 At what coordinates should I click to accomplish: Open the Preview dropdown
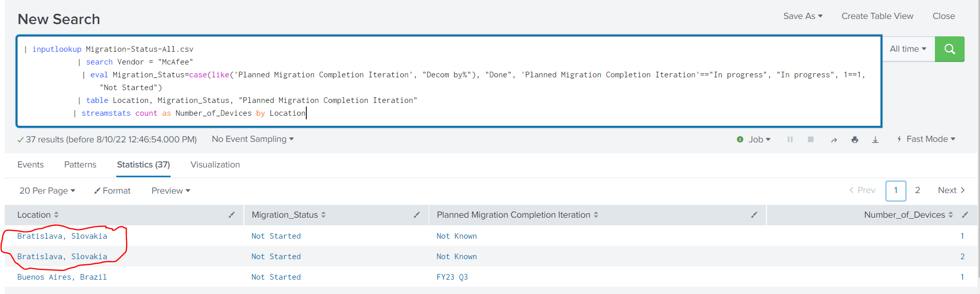[171, 191]
